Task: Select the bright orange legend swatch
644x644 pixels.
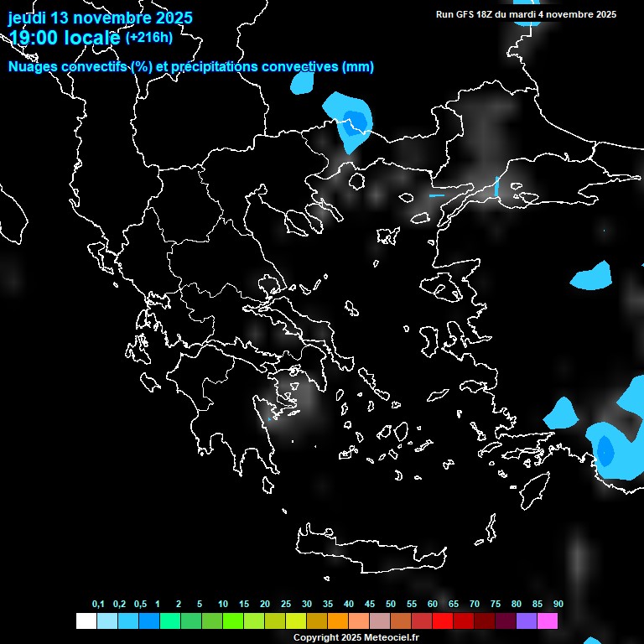Action: (x=338, y=621)
